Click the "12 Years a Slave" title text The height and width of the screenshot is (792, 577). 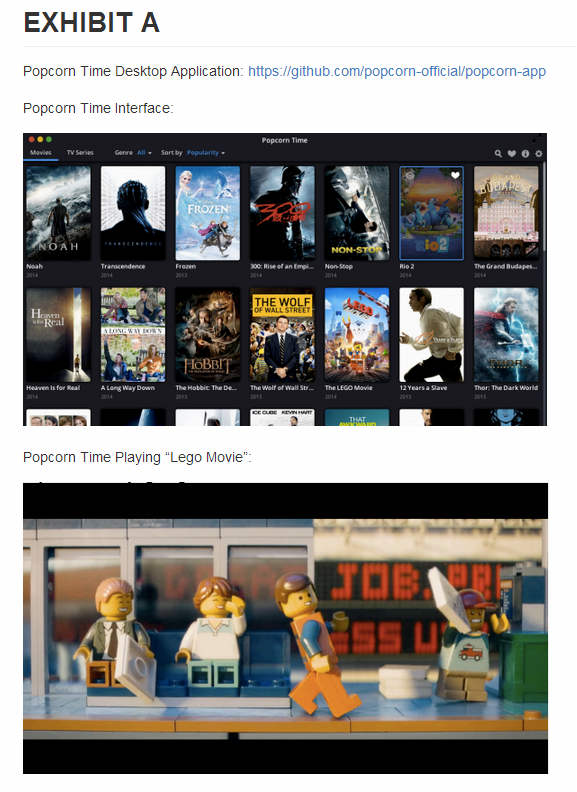click(423, 388)
